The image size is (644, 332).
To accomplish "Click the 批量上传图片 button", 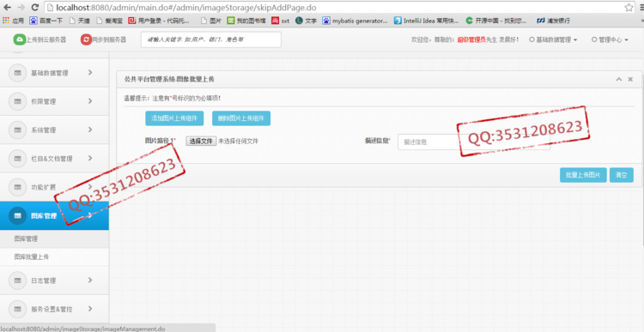I will click(583, 175).
